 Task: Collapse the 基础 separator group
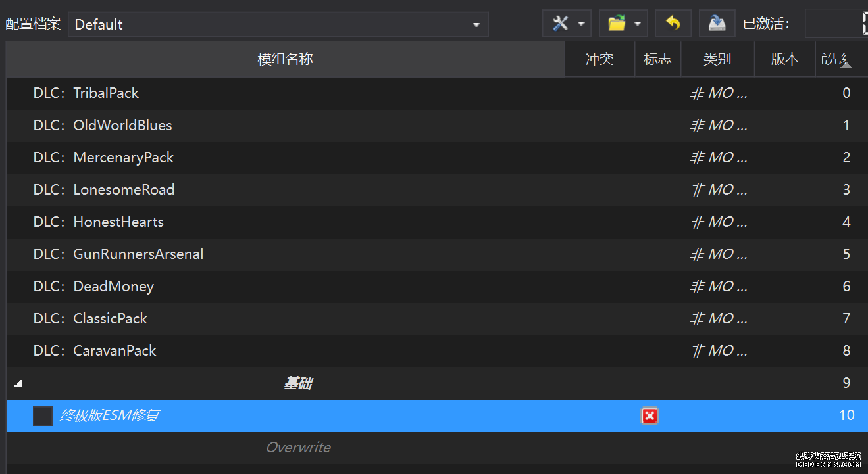click(x=18, y=383)
